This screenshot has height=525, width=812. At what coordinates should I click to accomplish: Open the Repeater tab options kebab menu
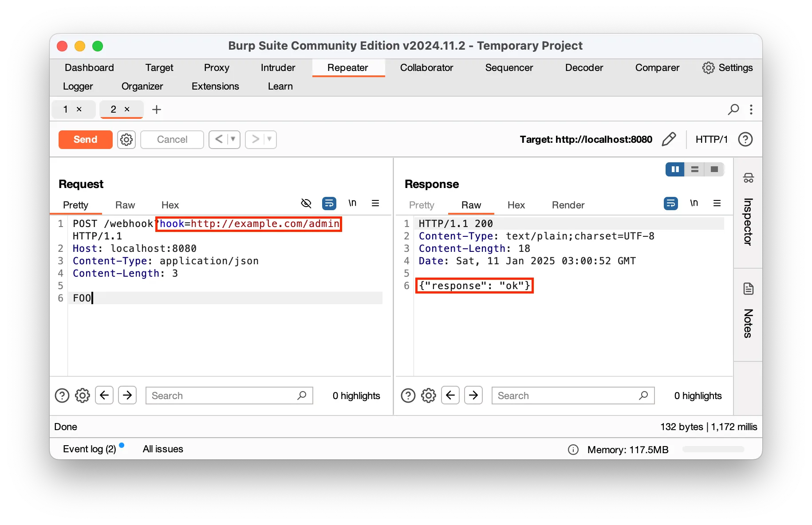751,109
